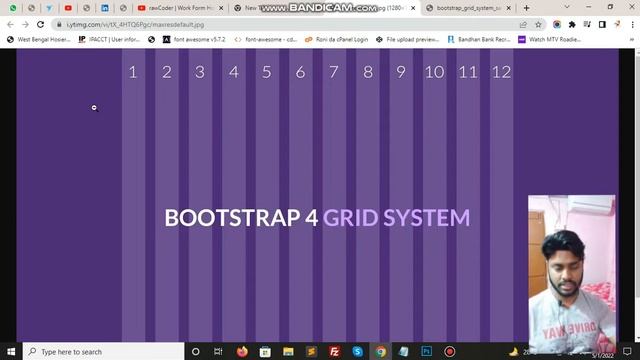Viewport: 640px width, 360px height.
Task: Click the Bootstrap grid image to zoom
Action: pos(318,195)
